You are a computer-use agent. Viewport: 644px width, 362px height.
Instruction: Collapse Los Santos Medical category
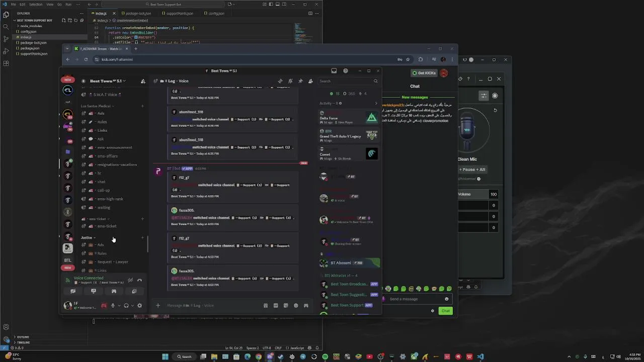tap(97, 106)
